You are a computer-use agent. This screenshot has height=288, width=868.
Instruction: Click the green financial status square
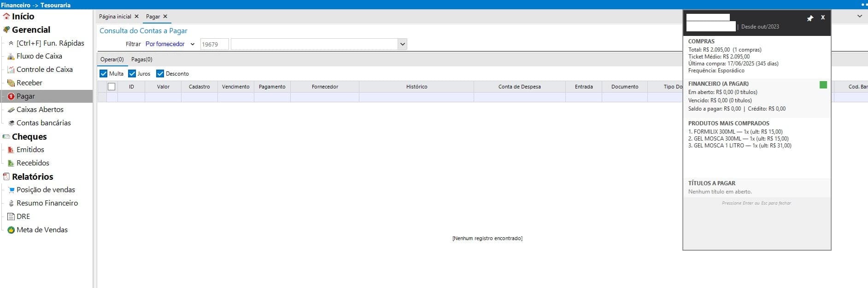click(823, 85)
